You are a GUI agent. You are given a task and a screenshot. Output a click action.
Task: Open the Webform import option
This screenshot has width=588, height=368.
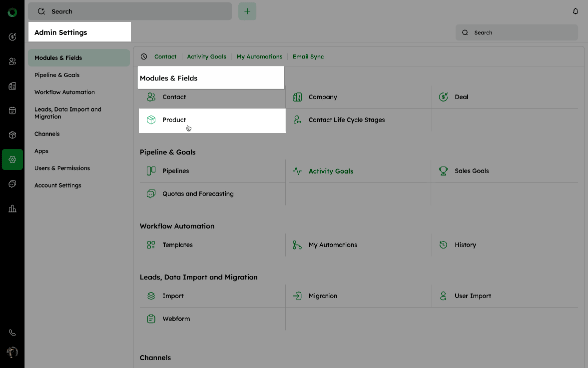coord(176,319)
